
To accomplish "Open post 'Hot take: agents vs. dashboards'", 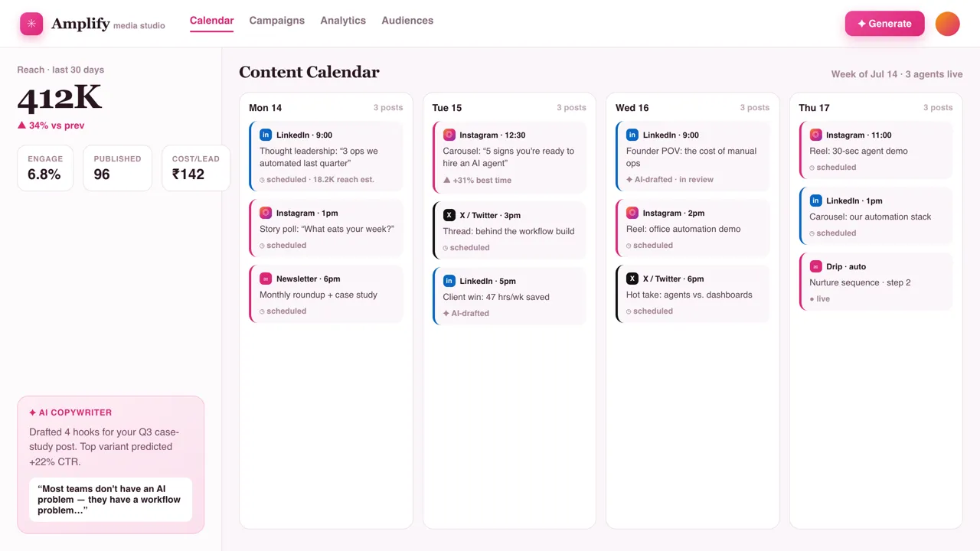I will pyautogui.click(x=693, y=295).
